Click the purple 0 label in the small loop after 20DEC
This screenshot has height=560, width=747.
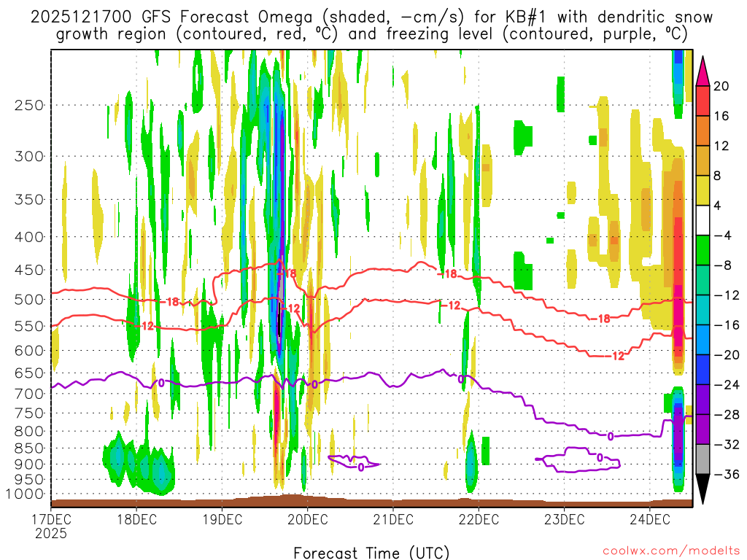[x=360, y=467]
